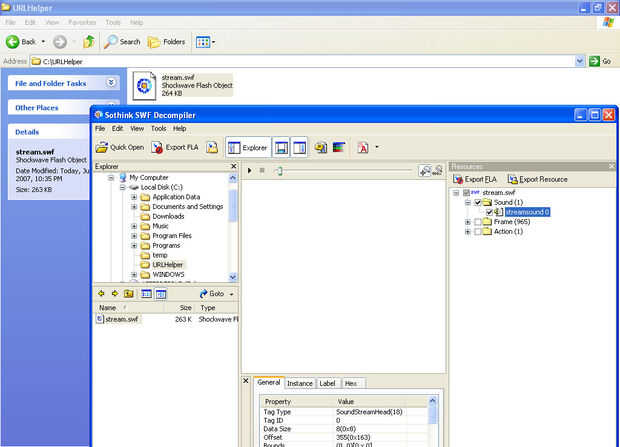Open the Help menu in SWF Decompiler

tap(179, 129)
